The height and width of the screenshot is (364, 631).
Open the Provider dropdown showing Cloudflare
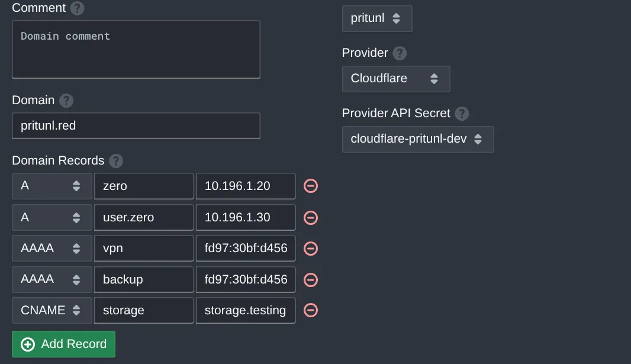point(395,79)
